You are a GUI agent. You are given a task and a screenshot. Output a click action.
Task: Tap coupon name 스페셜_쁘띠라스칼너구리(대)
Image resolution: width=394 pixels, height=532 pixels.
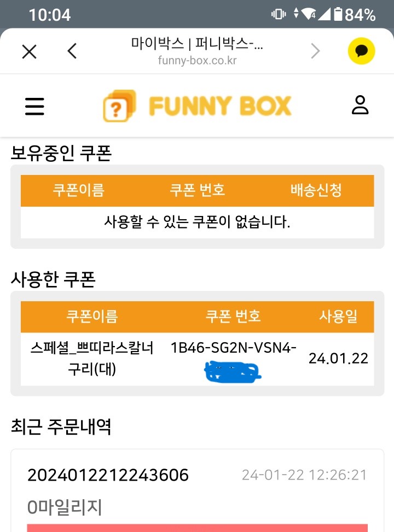pyautogui.click(x=92, y=358)
